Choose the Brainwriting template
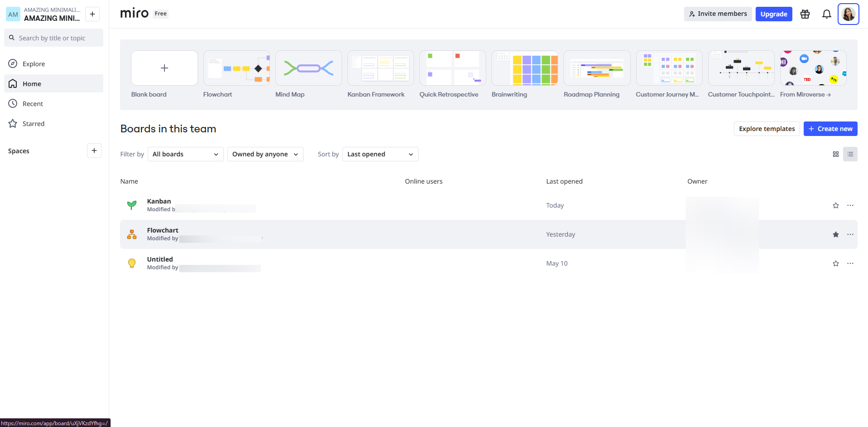Screen dimensions: 868x427 coord(525,68)
